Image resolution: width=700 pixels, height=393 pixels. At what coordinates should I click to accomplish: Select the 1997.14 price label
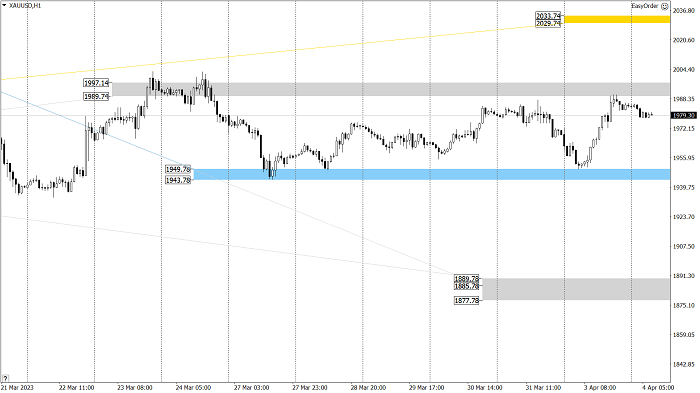[x=96, y=83]
